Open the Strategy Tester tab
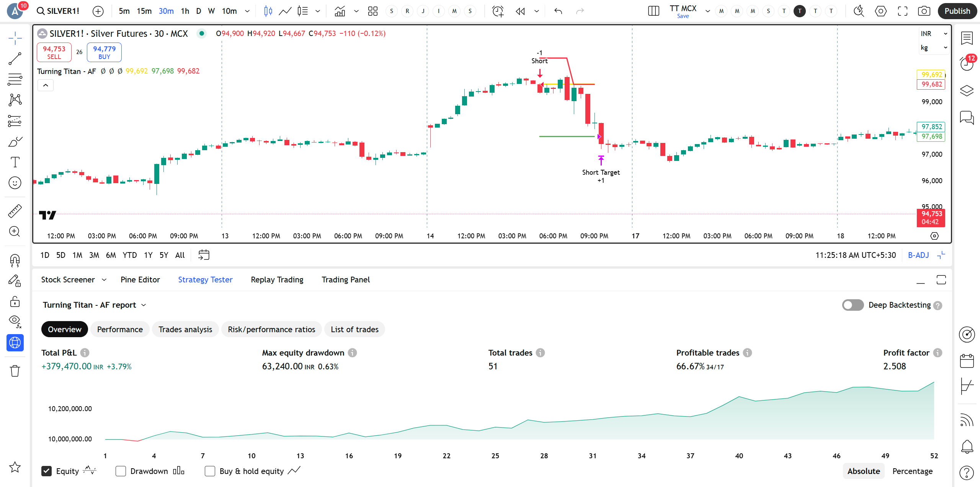The width and height of the screenshot is (980, 487). (x=205, y=280)
